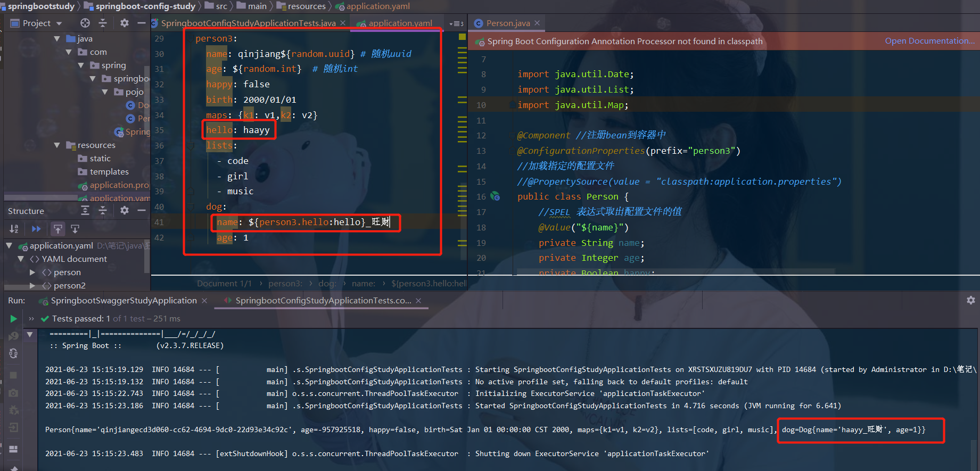
Task: Click the @ConfigurationProperties annotation in Person.java
Action: (581, 151)
